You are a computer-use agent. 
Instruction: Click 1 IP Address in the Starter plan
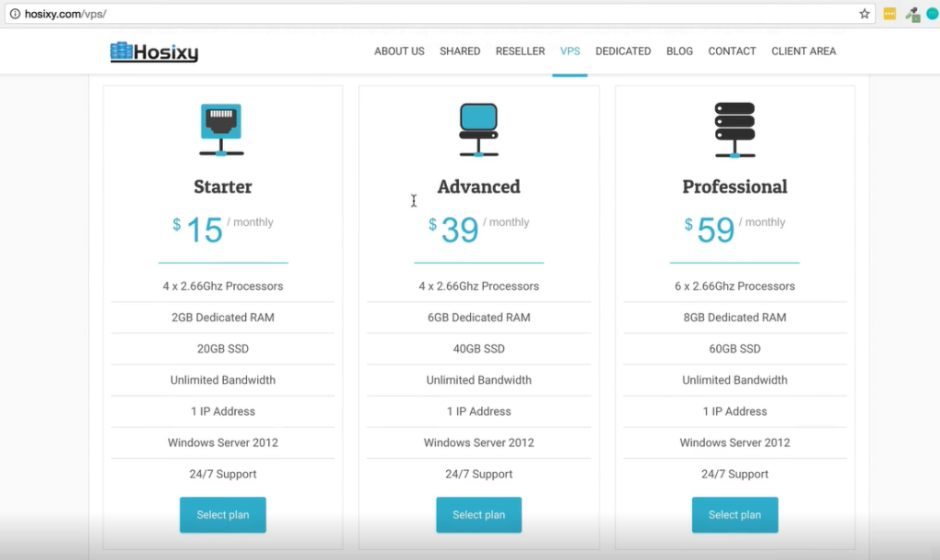[x=223, y=412]
